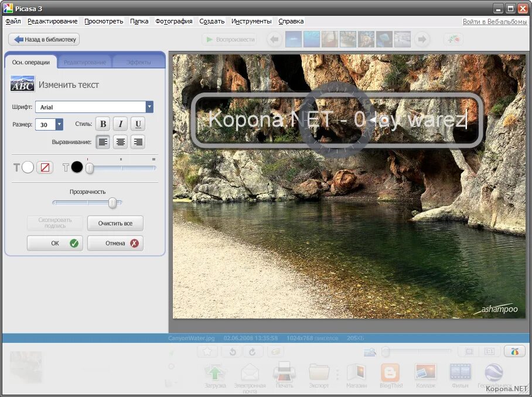Open the Инструменты menu
Image resolution: width=532 pixels, height=397 pixels.
[x=251, y=20]
